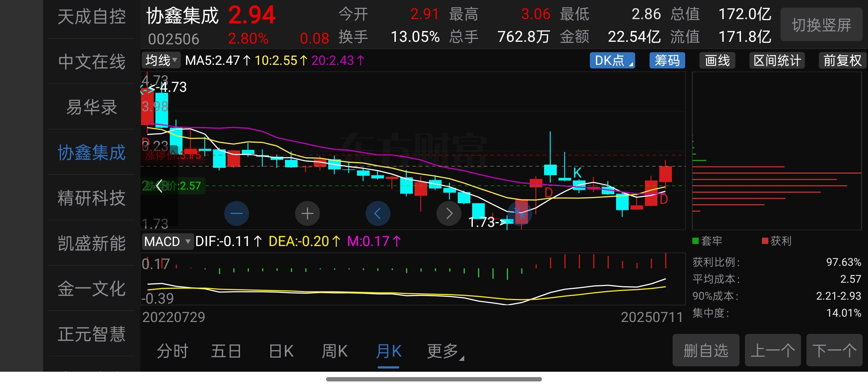
Task: Tap the 流值 value 171.8亿
Action: point(745,37)
